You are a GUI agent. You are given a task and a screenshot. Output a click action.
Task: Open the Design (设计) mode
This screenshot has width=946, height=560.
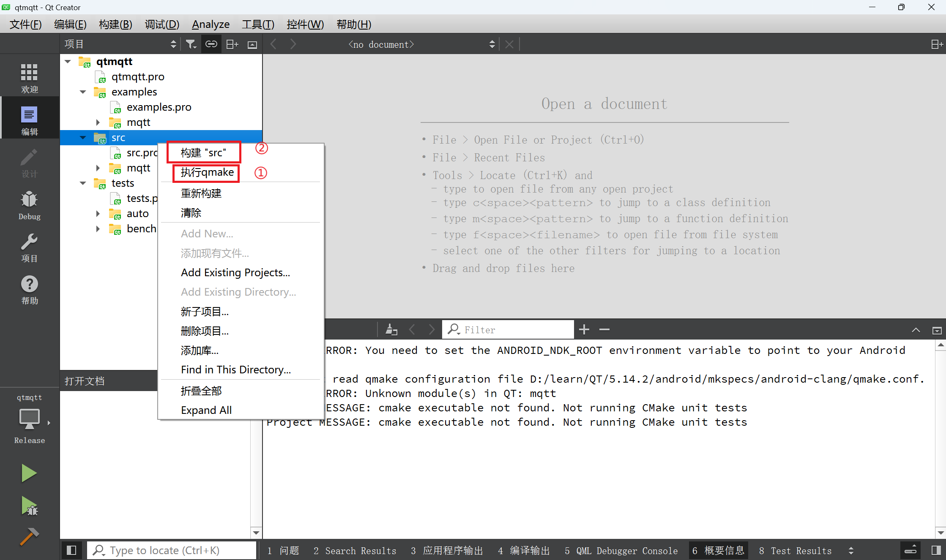pyautogui.click(x=29, y=163)
